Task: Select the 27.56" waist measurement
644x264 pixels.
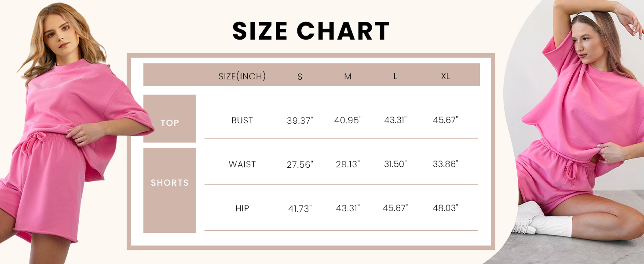Action: coord(300,165)
